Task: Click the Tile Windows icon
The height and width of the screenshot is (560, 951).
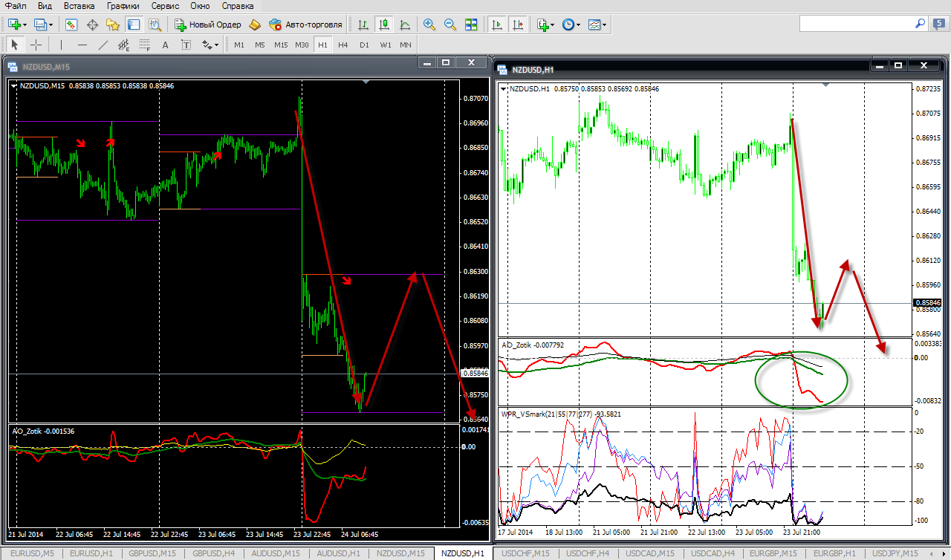Action: coord(470,25)
